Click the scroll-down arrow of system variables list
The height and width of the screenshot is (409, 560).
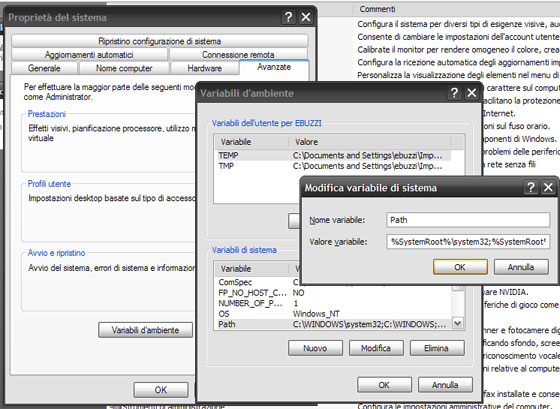coord(458,323)
